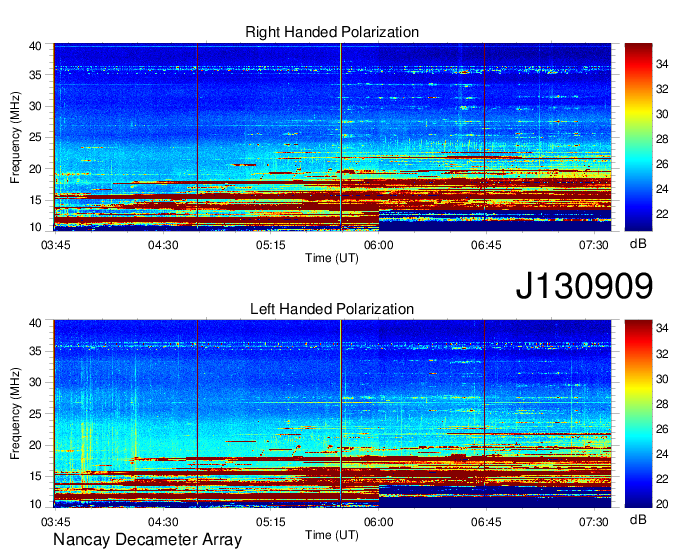This screenshot has width=680, height=552.
Task: Click the Nancay Decameter Array caption
Action: (147, 539)
